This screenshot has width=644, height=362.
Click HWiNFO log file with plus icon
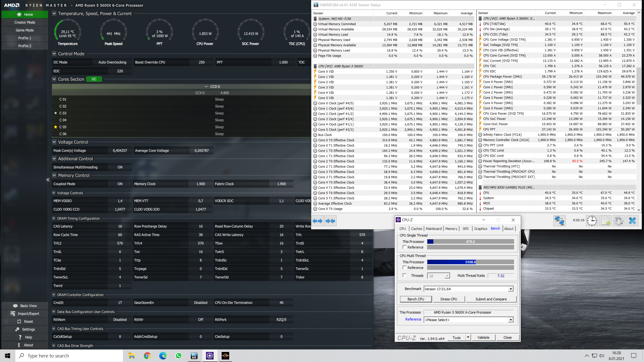click(606, 221)
